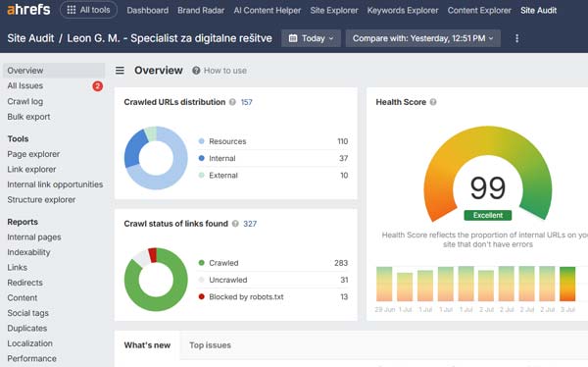Open the Performance report
Viewport: 588px width, 367px height.
32,359
